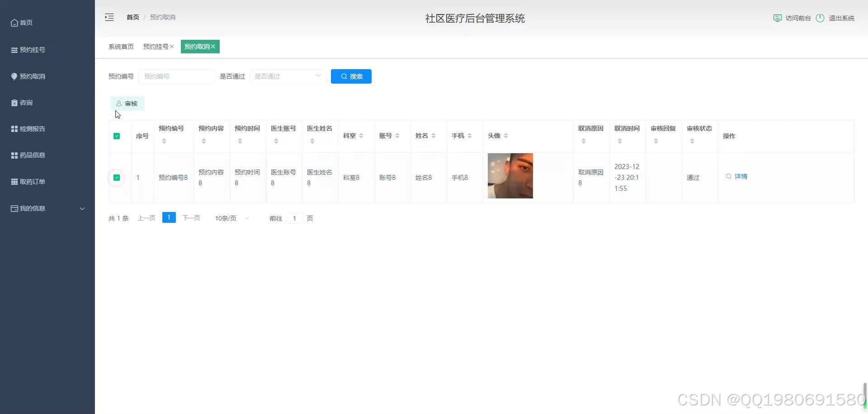Click the 首页 breadcrumb link
This screenshot has width=868, height=414.
coord(133,17)
